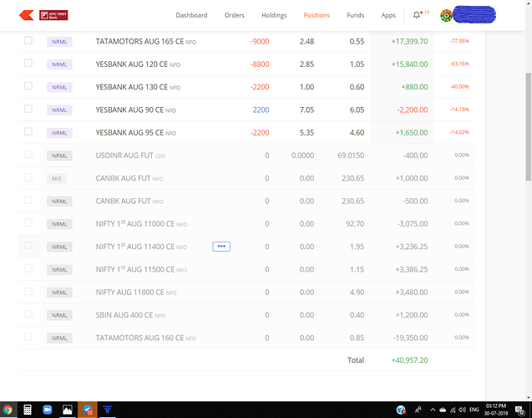Open the Funds tab
The width and height of the screenshot is (532, 418).
(x=355, y=15)
